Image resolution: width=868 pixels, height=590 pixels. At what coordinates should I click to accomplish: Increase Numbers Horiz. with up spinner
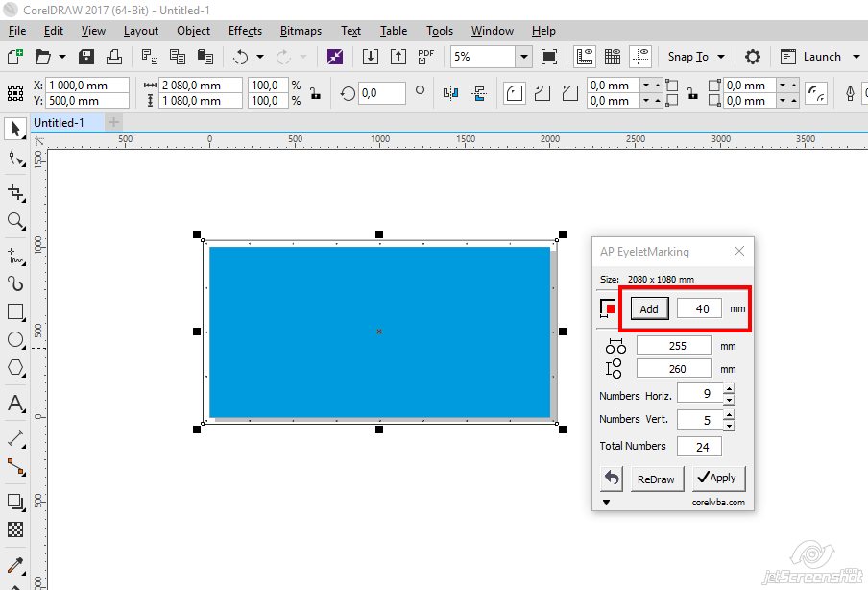click(x=729, y=388)
